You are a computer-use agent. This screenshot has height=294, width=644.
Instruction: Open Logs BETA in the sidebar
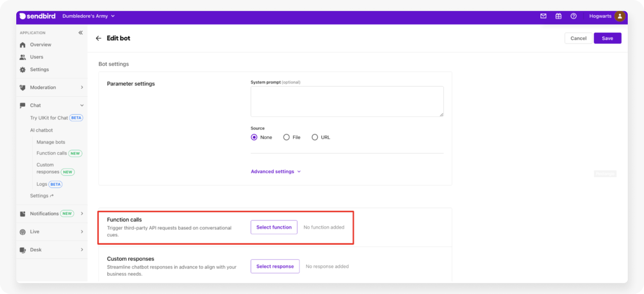pyautogui.click(x=49, y=184)
